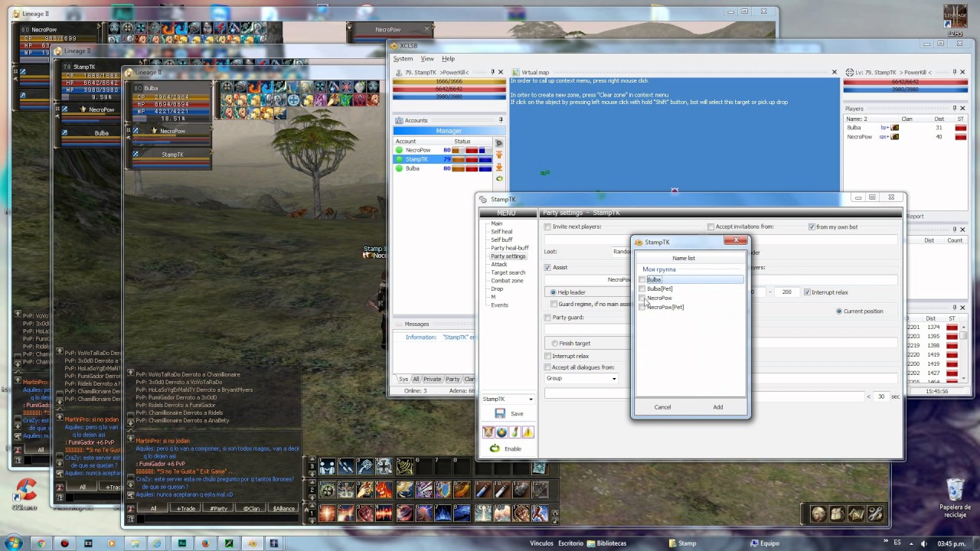The image size is (980, 551).
Task: Open the System menu in XCLSB
Action: (x=403, y=59)
